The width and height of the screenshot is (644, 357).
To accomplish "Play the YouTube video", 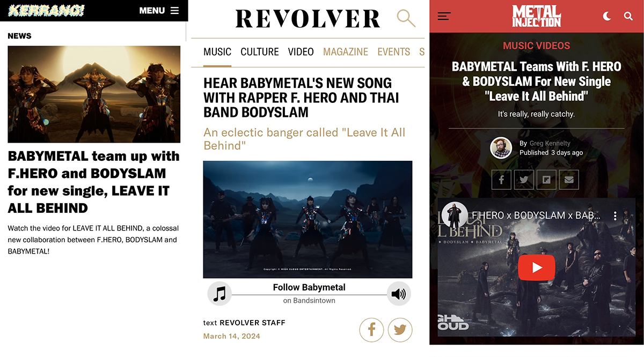I will click(x=537, y=267).
